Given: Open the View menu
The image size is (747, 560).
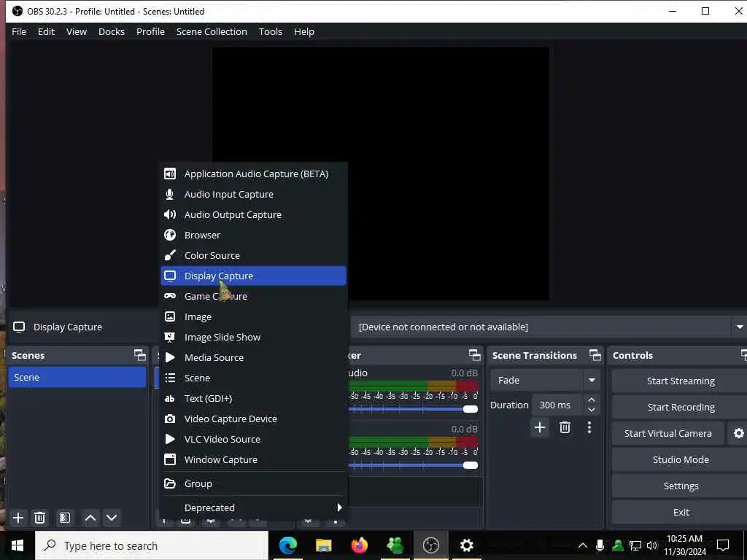Looking at the screenshot, I should pos(76,31).
